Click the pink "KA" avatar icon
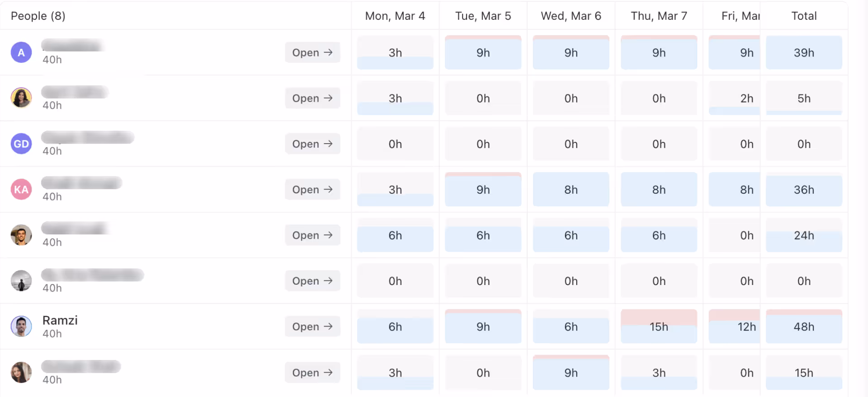This screenshot has height=397, width=868. (21, 189)
